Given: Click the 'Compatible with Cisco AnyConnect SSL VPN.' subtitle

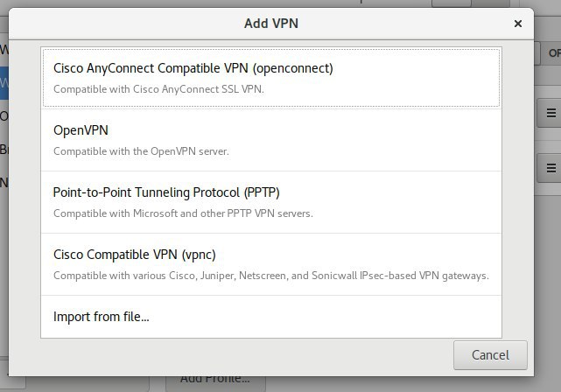Looking at the screenshot, I should click(158, 89).
